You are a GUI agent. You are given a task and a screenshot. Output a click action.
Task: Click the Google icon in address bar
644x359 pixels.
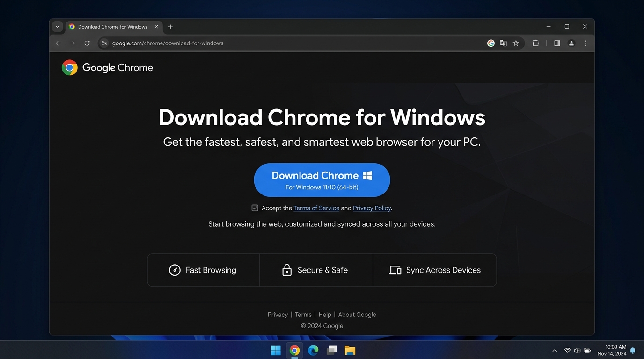coord(491,43)
